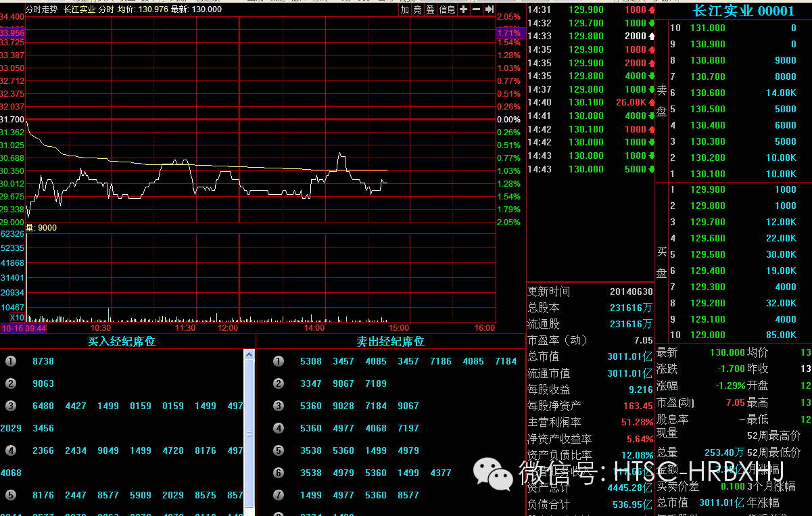Click buy level 10 price 129.000
The width and height of the screenshot is (812, 516).
coord(707,335)
